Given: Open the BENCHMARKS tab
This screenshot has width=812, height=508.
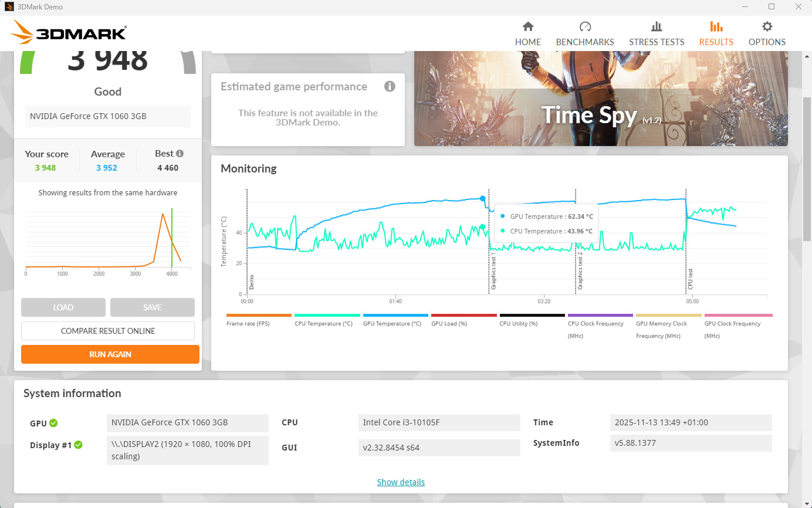Looking at the screenshot, I should [585, 34].
